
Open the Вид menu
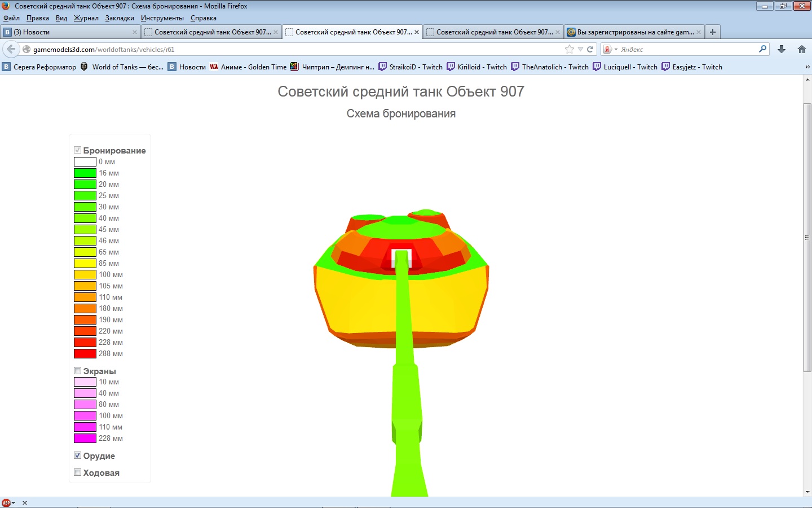pos(61,18)
